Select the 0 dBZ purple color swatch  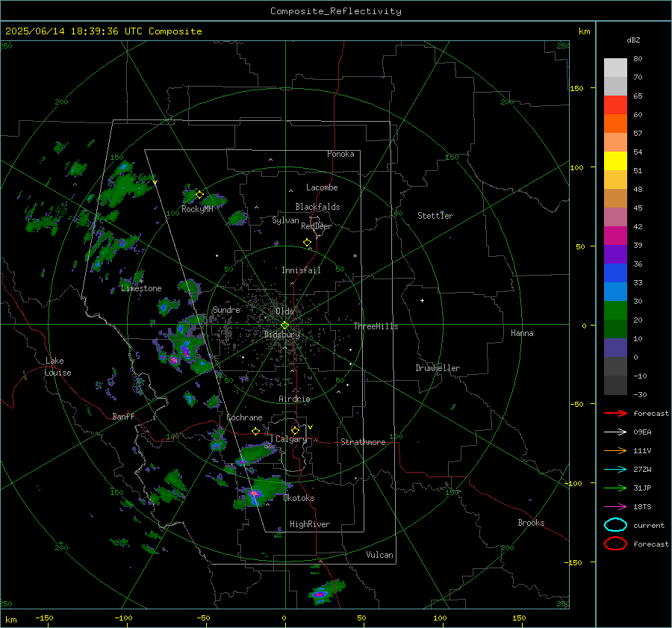coord(615,347)
